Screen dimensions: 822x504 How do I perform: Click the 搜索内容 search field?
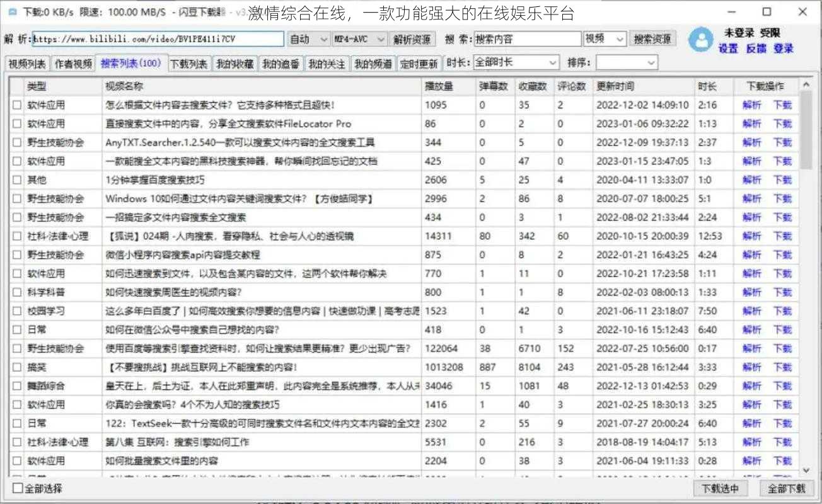click(x=528, y=39)
